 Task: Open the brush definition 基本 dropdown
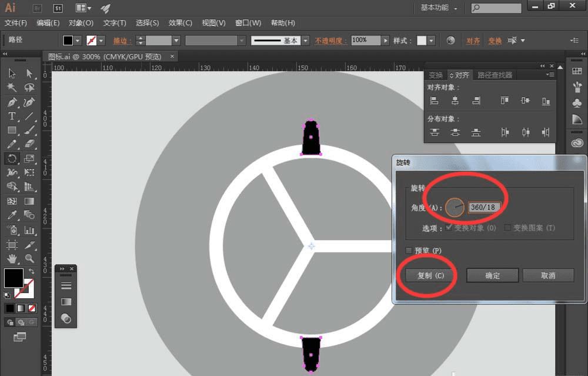coord(306,40)
